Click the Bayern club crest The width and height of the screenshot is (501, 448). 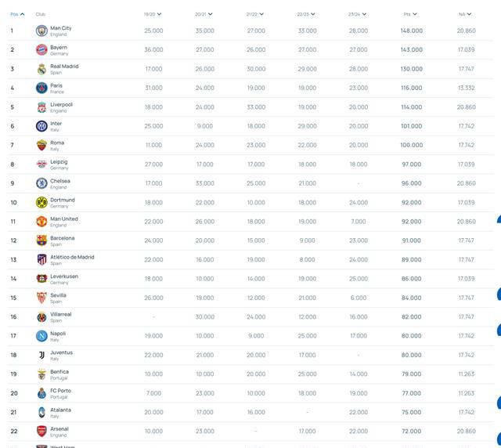tap(41, 49)
